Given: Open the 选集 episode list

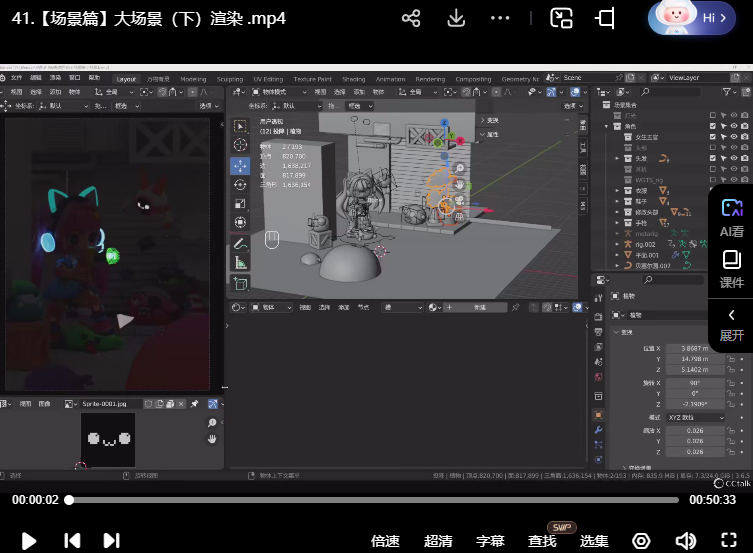Looking at the screenshot, I should click(594, 541).
